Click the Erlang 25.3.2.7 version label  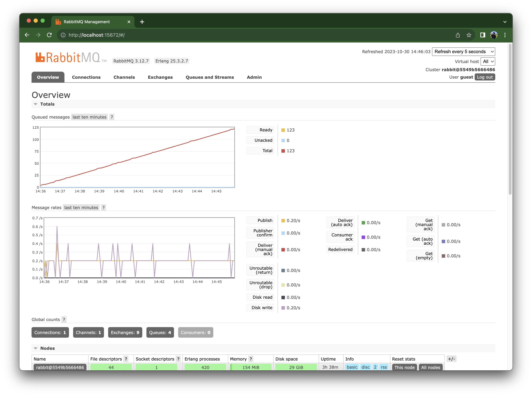(172, 61)
